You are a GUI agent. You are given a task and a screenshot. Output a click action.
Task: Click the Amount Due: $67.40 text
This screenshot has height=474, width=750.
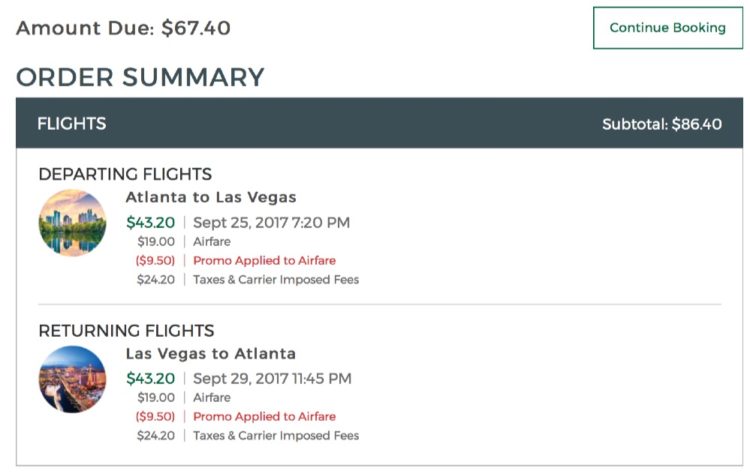click(x=123, y=28)
